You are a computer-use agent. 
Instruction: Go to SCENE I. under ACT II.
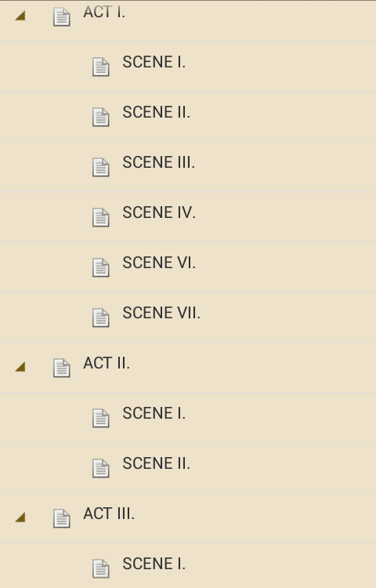(154, 413)
